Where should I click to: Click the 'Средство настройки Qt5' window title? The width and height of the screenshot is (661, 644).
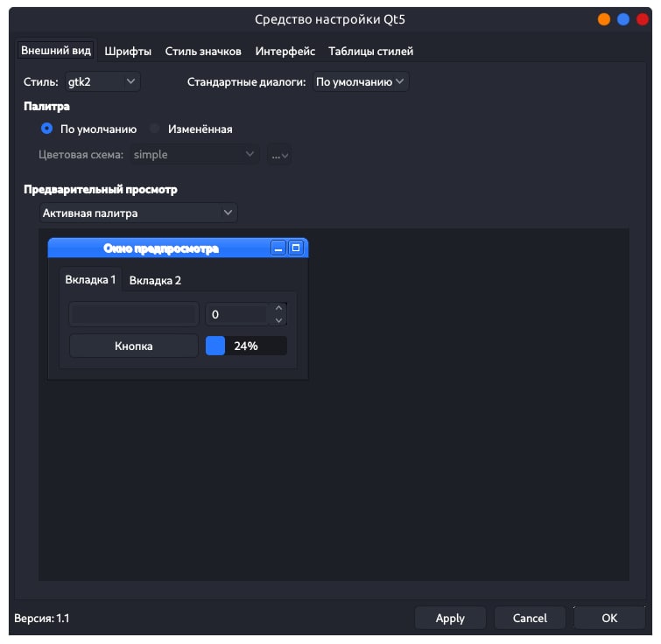[330, 19]
